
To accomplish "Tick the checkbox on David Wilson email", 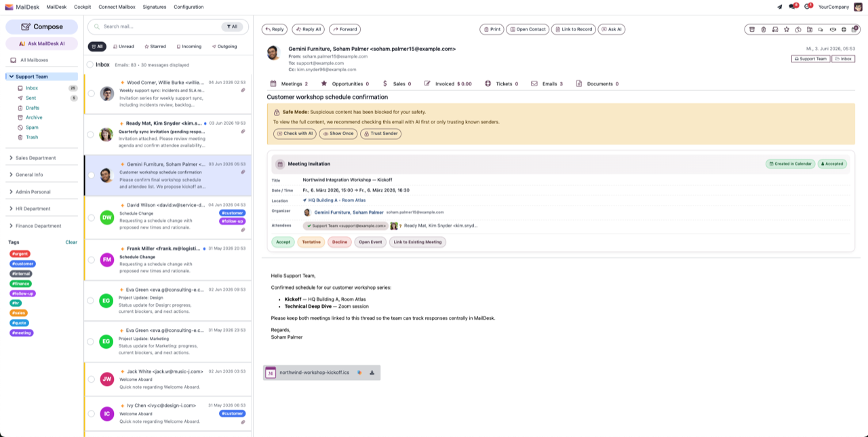I will tap(91, 217).
